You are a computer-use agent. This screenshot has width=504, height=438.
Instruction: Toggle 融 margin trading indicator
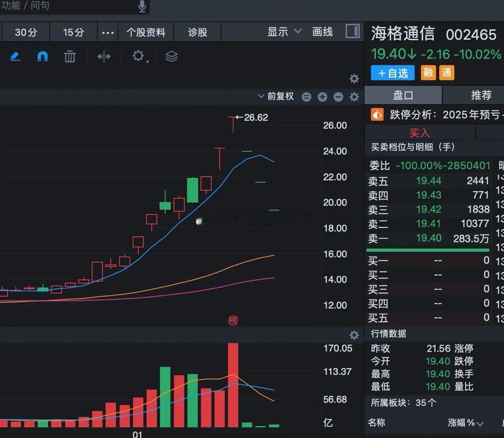(x=429, y=73)
